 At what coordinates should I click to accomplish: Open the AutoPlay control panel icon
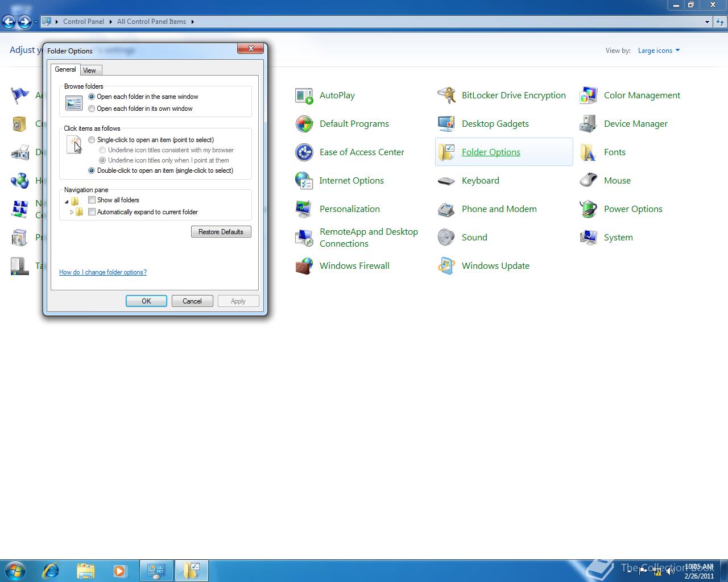pyautogui.click(x=304, y=95)
